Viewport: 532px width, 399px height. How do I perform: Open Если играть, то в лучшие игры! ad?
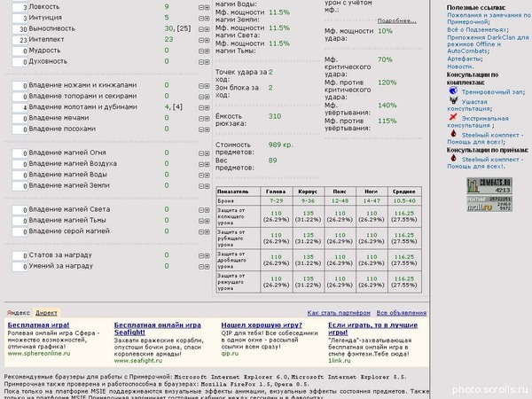click(373, 329)
